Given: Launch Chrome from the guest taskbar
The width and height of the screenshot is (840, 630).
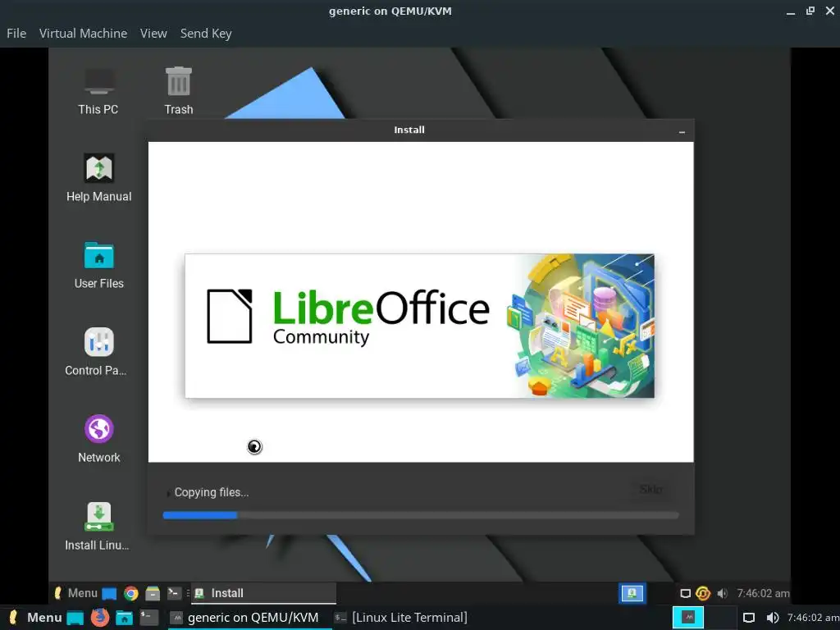Looking at the screenshot, I should pyautogui.click(x=130, y=594).
